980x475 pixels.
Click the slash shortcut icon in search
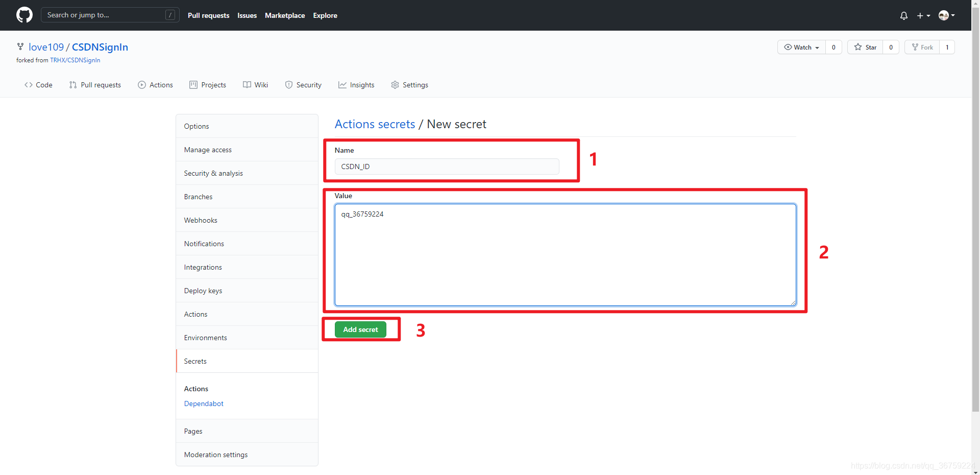[x=170, y=15]
